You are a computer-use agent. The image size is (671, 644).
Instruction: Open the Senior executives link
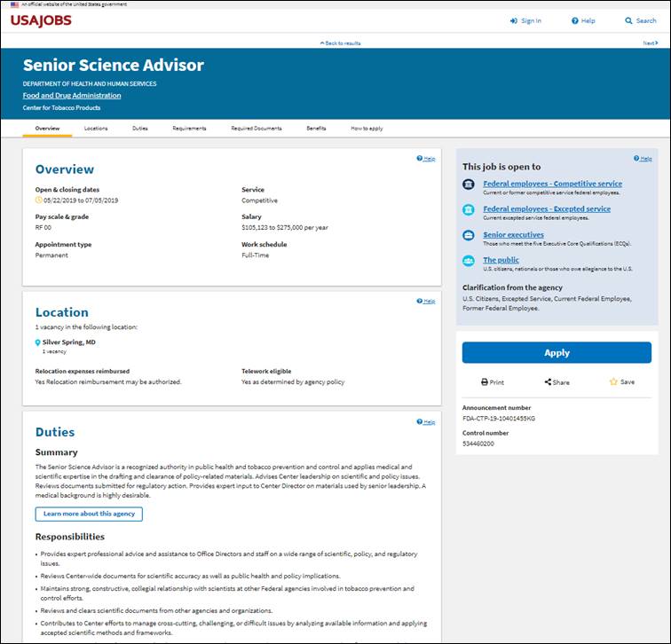click(514, 235)
